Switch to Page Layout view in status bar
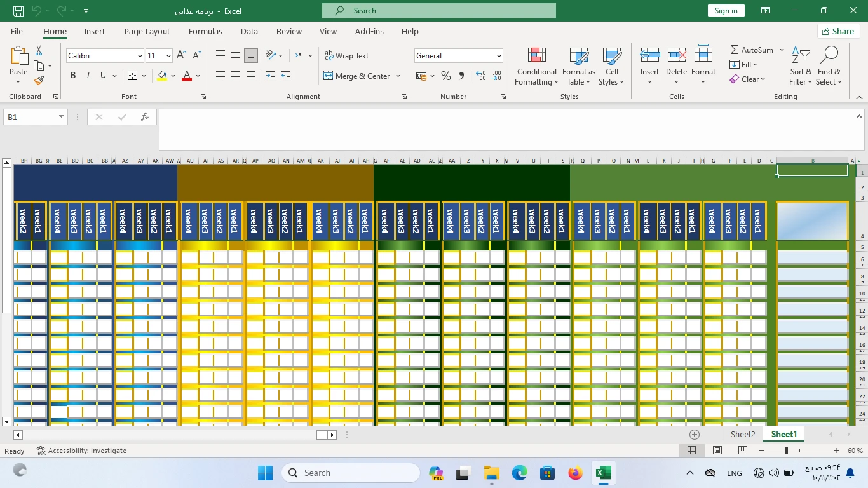This screenshot has width=868, height=488. (717, 451)
